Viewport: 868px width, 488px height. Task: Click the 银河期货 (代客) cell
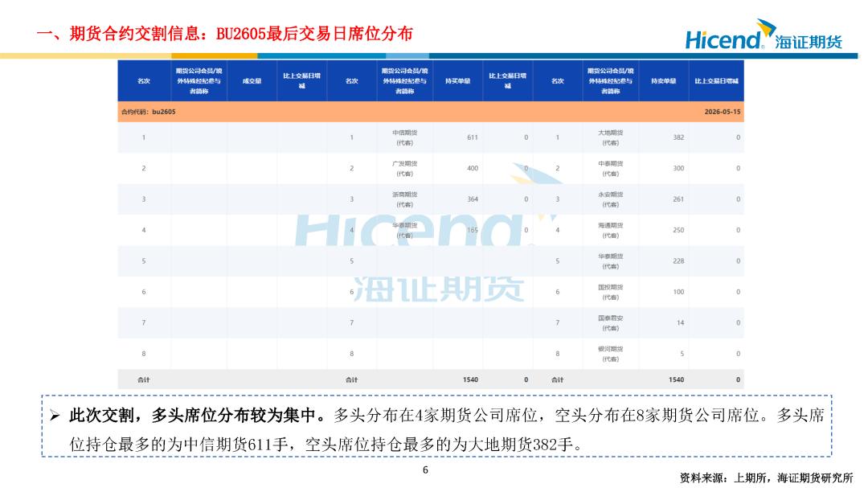611,355
